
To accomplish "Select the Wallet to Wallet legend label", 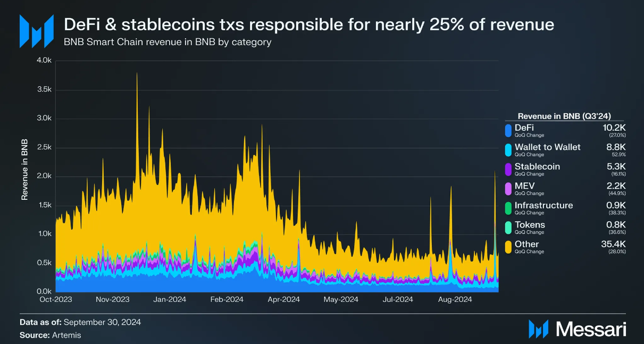I will coord(548,147).
